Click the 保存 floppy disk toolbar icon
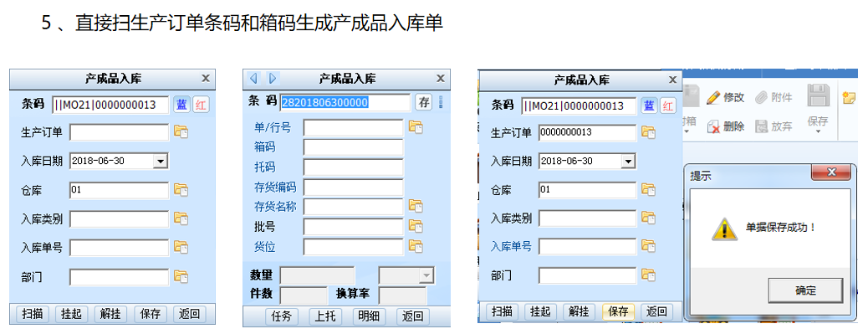Viewport: 868px width, 334px height. (x=818, y=95)
